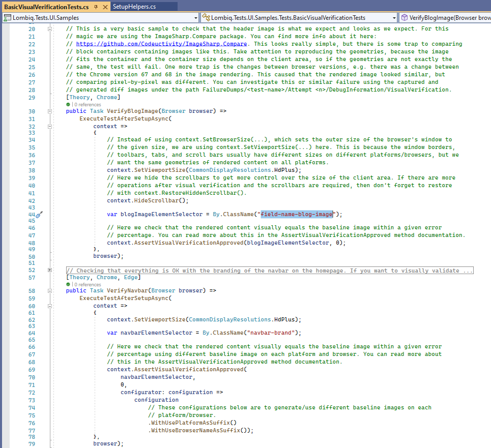This screenshot has width=491, height=448.
Task: Click ExecuteTestAfterSetupAsync on line 59
Action: click(x=124, y=298)
